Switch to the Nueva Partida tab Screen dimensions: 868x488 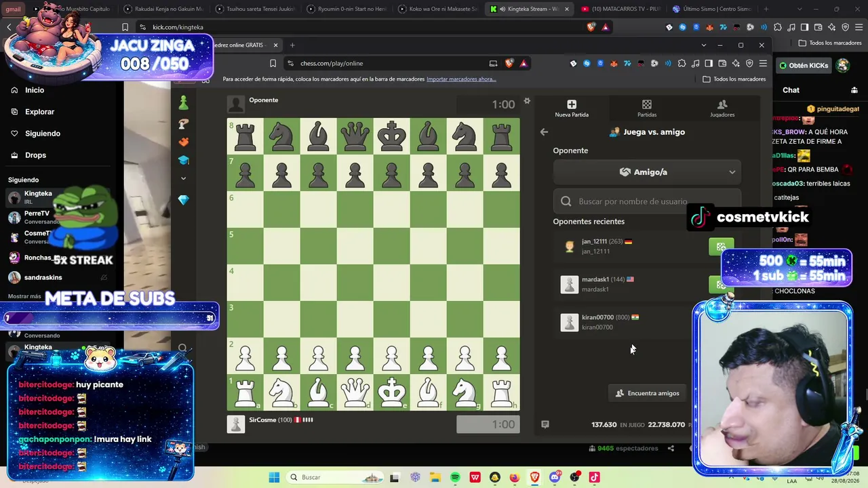[x=572, y=108]
